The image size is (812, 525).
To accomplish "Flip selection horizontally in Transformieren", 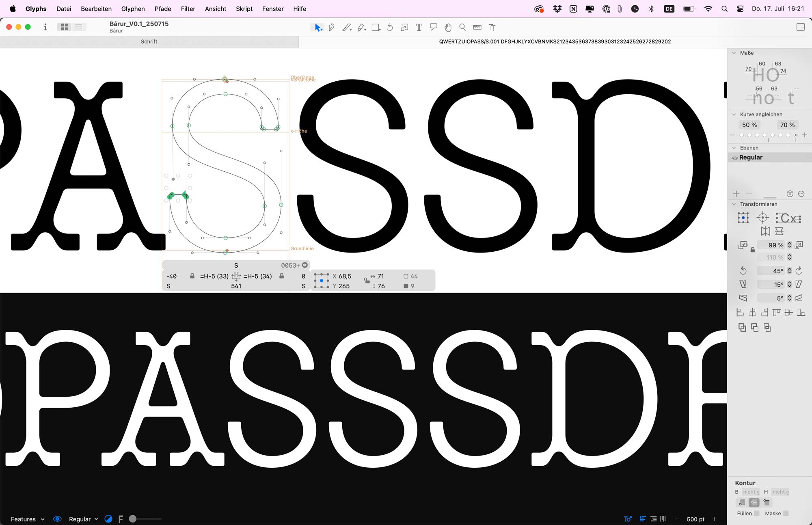I will (765, 231).
